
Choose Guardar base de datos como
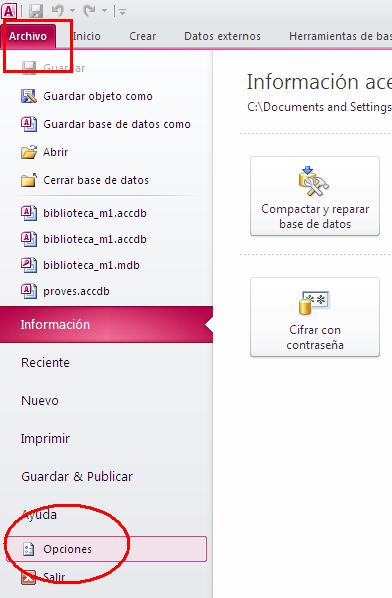[117, 124]
